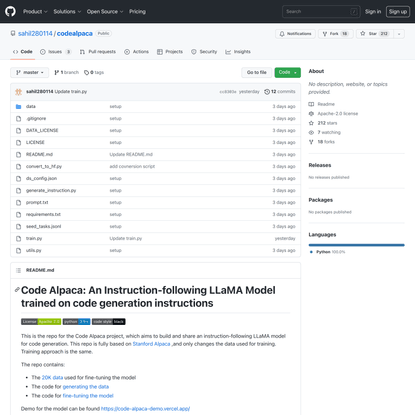Click the file icon beside utils.py
The width and height of the screenshot is (415, 415).
tap(19, 251)
